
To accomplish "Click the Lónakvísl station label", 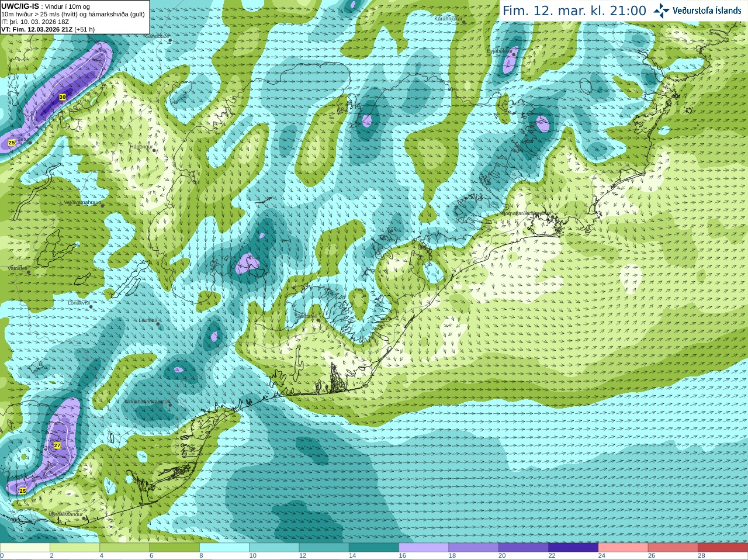I will (78, 303).
